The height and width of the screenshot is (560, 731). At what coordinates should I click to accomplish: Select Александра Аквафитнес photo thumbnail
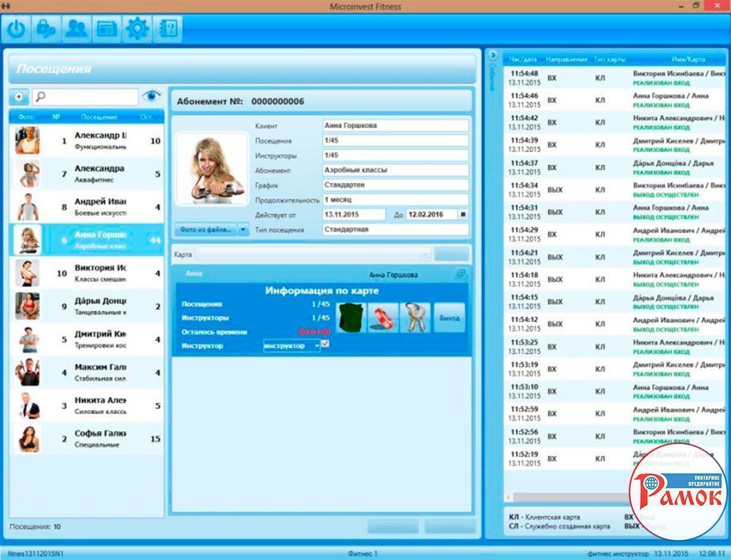pos(27,173)
